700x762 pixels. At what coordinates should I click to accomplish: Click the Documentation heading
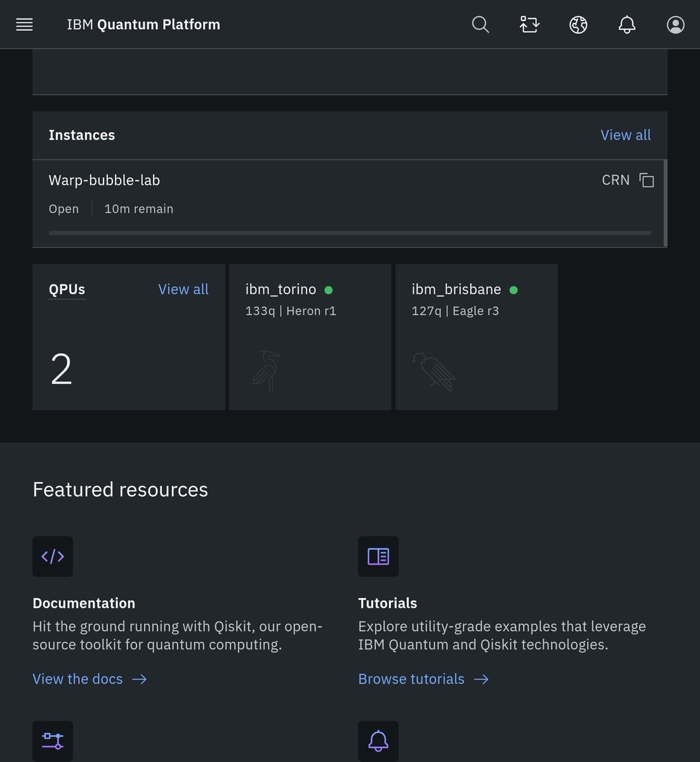[x=84, y=603]
